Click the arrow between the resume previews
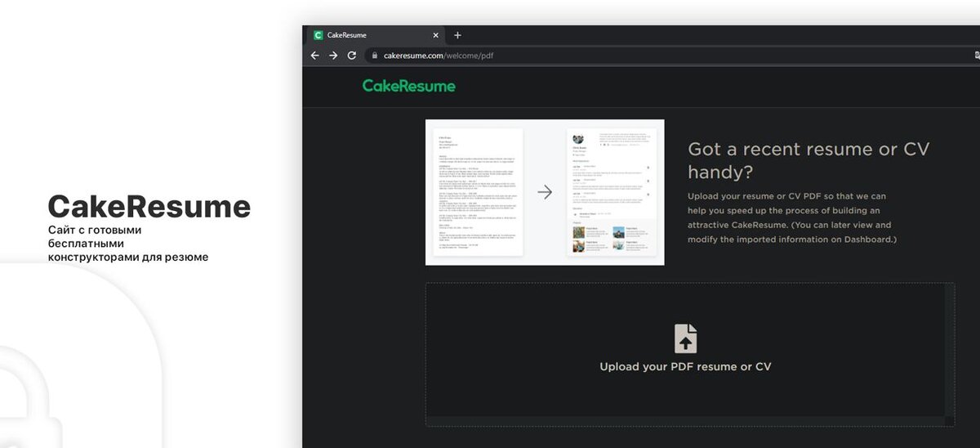This screenshot has height=448, width=980. click(x=545, y=192)
